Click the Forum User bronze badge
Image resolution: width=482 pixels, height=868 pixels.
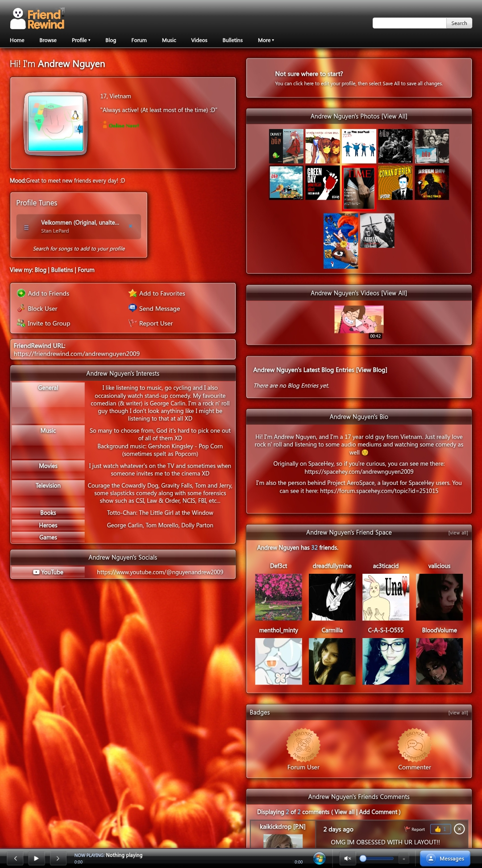(303, 745)
